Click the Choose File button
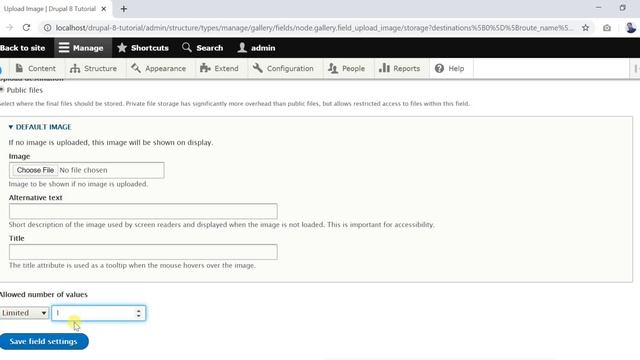The image size is (640, 360). [35, 170]
